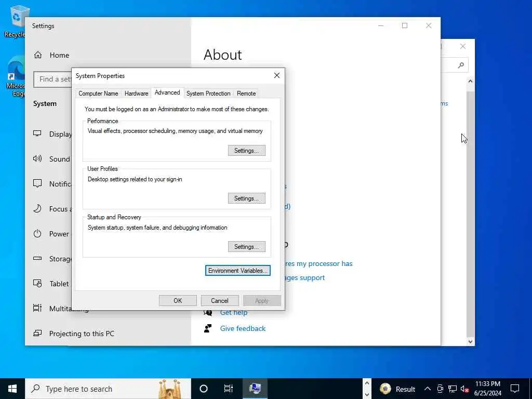
Task: Maximize the Settings window
Action: click(404, 26)
